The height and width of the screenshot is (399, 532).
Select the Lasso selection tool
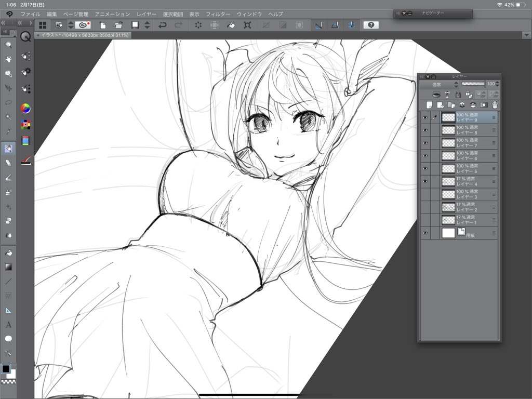[x=8, y=102]
